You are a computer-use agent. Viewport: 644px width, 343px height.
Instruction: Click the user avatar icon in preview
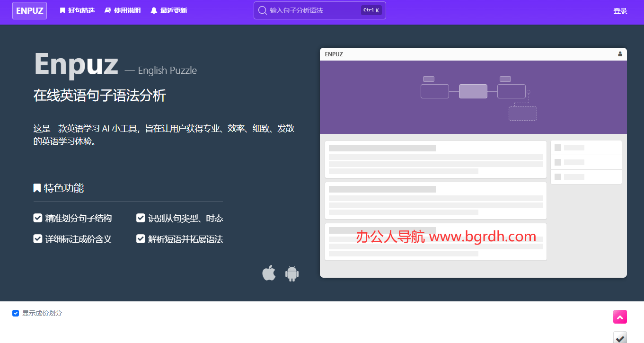(620, 54)
